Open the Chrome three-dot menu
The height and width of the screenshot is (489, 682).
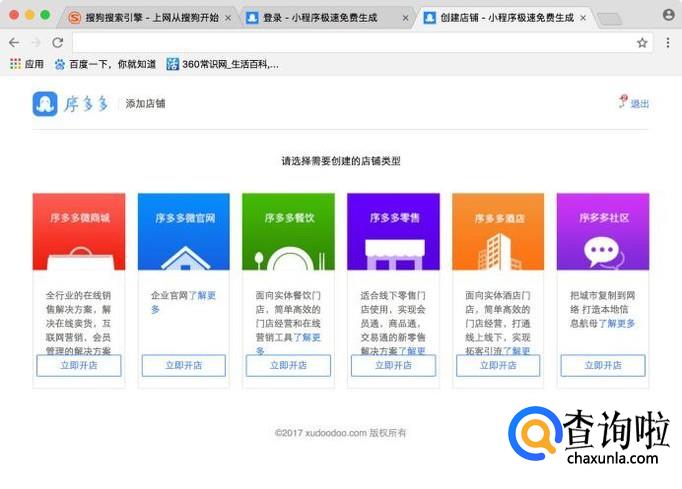tap(668, 42)
